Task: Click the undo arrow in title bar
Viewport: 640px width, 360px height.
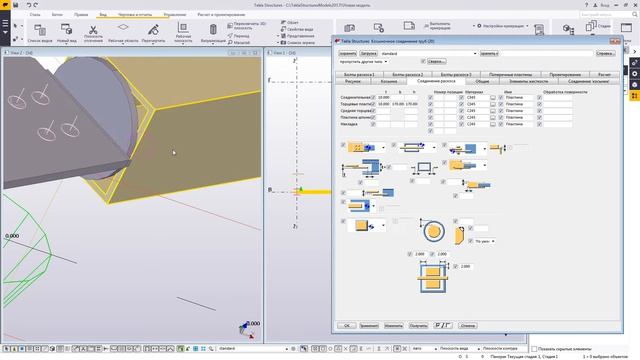Action: [x=29, y=5]
